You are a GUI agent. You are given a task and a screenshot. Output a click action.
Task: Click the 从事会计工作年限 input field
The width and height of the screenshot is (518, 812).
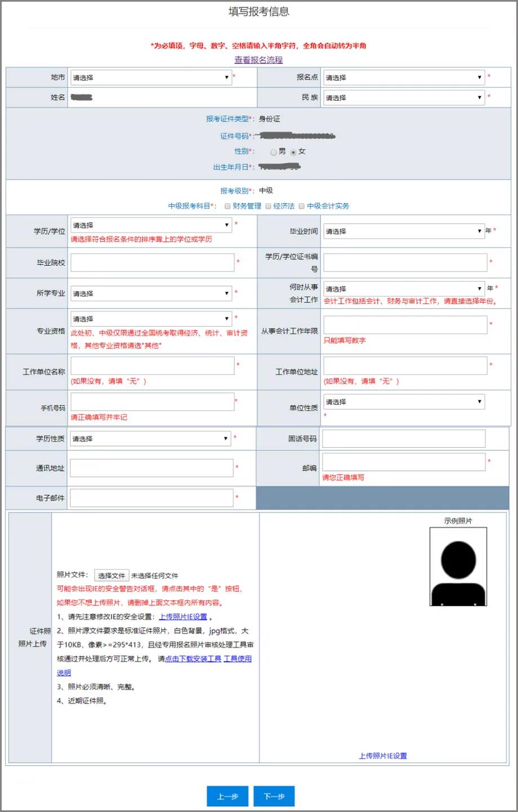pos(405,325)
